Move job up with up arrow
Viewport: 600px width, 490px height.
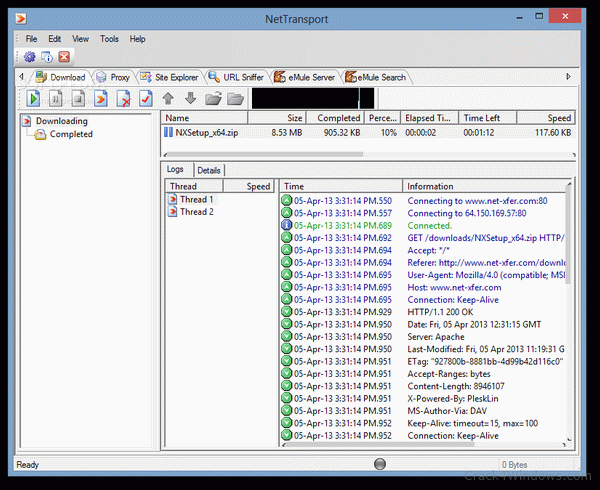[x=168, y=99]
